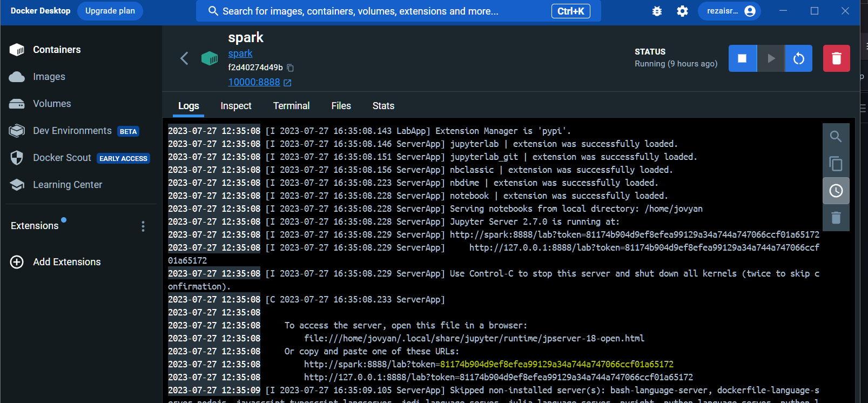Go back with the left chevron arrow

coord(184,58)
